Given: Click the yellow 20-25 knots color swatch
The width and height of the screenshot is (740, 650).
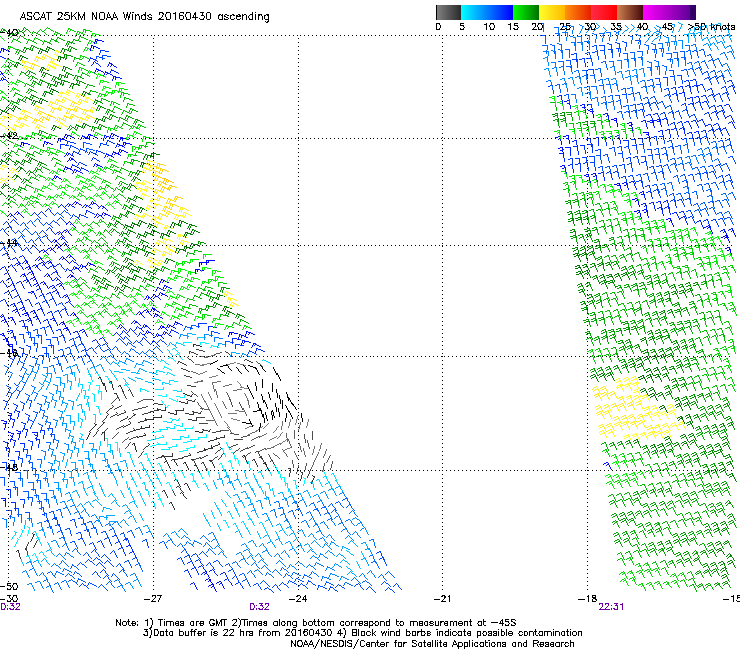Looking at the screenshot, I should pos(552,12).
